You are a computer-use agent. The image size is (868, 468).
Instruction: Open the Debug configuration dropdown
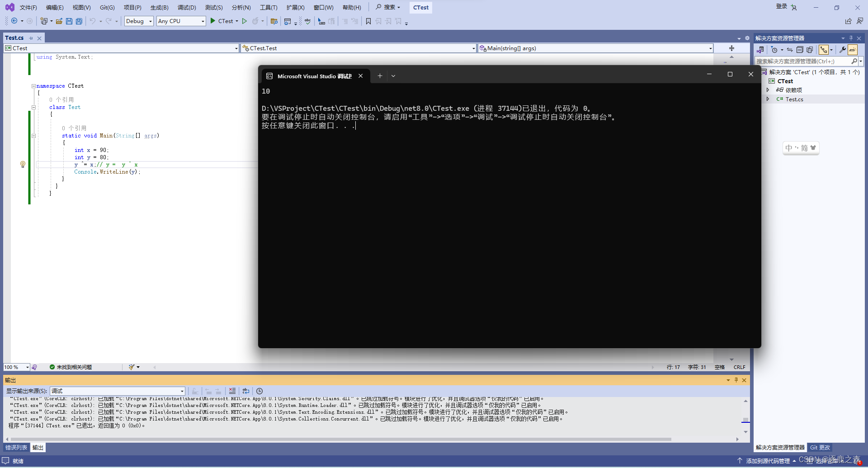139,21
